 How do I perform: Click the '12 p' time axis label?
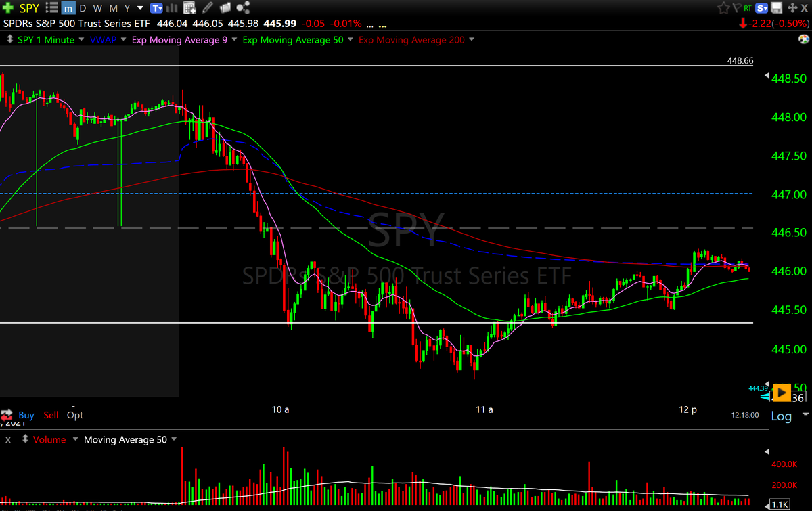(689, 409)
